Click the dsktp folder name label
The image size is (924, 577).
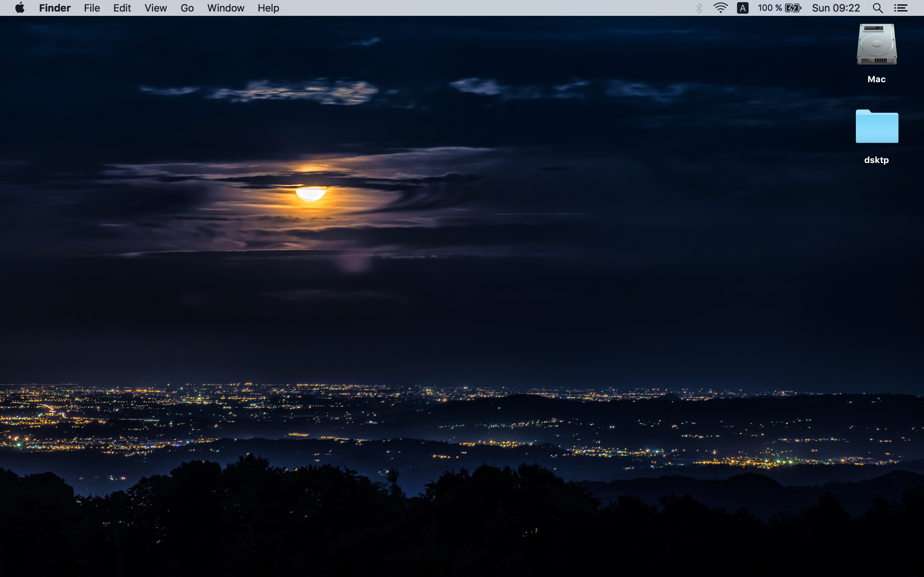point(876,160)
